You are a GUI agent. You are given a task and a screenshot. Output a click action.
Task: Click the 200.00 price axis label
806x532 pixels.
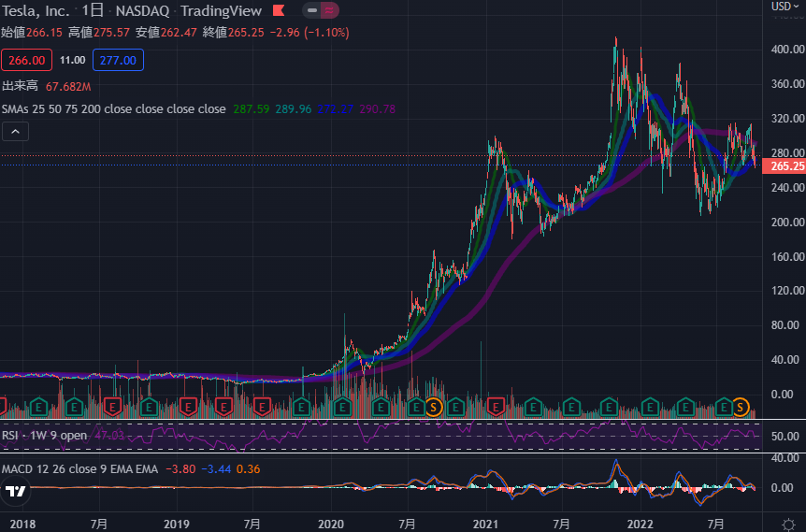787,222
